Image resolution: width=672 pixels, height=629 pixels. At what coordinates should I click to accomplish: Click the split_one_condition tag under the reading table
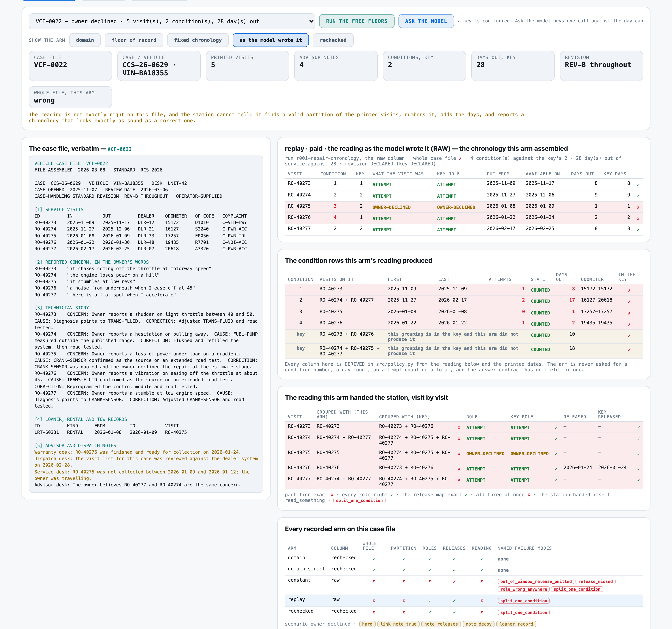click(x=359, y=501)
